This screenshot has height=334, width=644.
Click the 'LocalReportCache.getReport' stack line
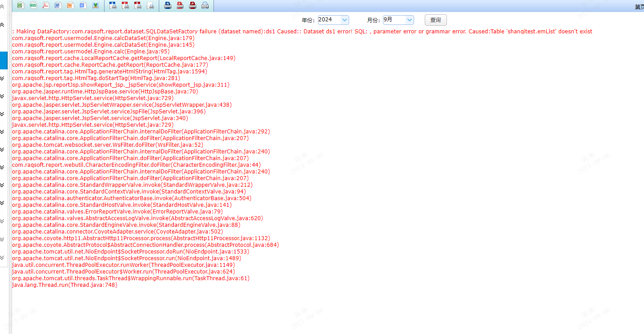(124, 58)
